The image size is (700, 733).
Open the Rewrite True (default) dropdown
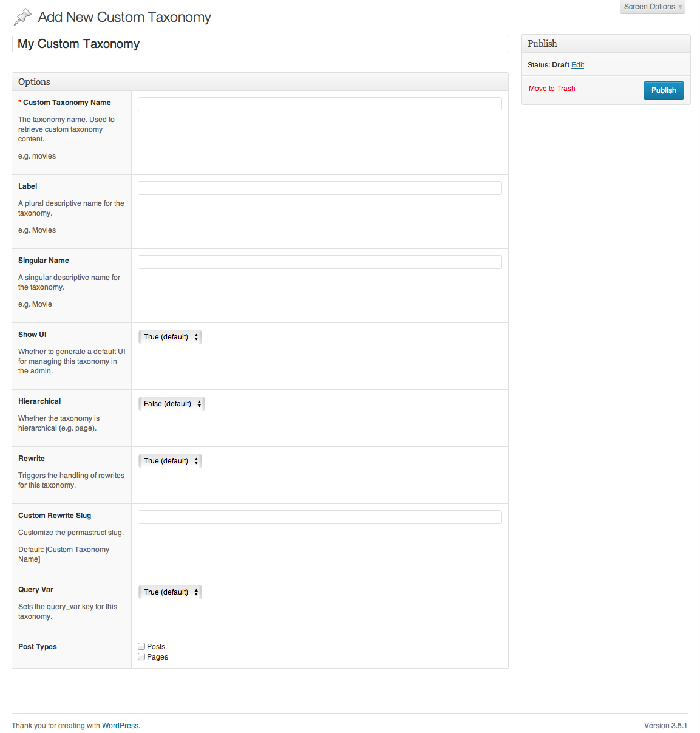pos(170,461)
